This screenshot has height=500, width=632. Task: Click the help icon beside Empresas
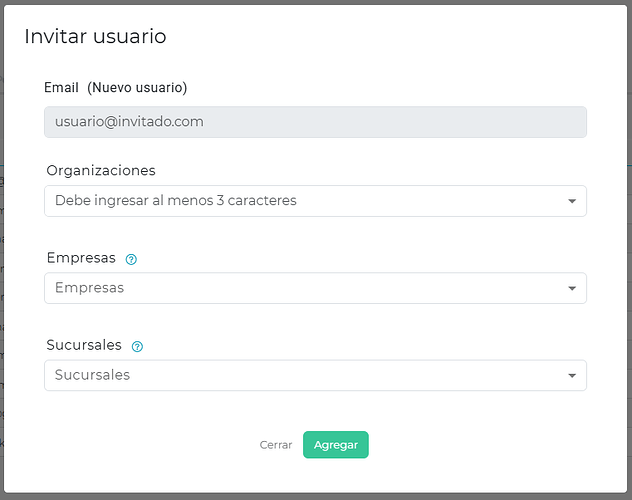[x=131, y=259]
